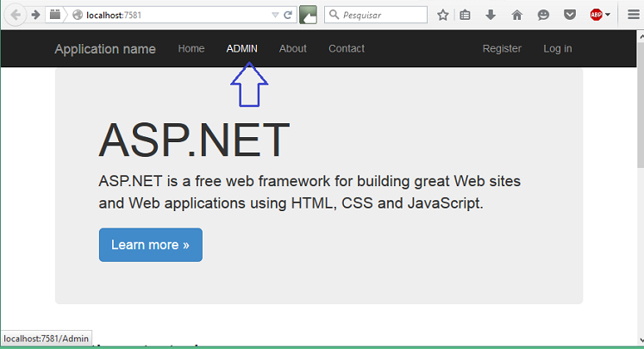Click the site identity globe icon

pyautogui.click(x=78, y=16)
